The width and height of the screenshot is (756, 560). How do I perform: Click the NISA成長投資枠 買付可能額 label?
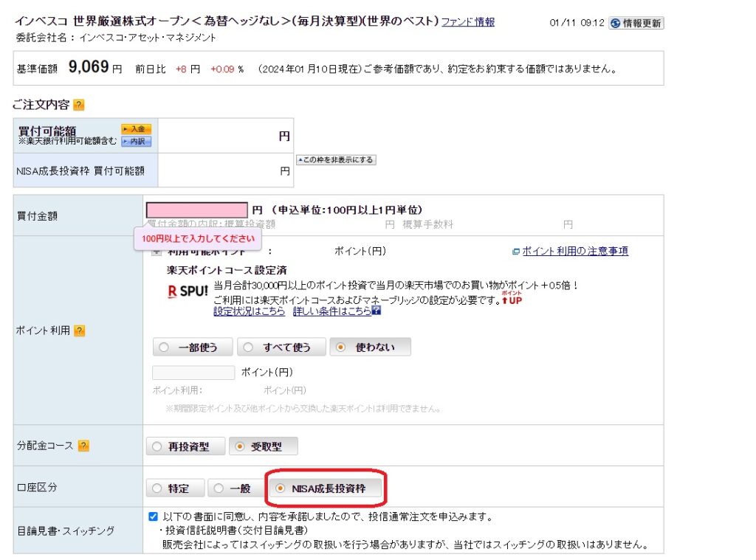click(80, 171)
